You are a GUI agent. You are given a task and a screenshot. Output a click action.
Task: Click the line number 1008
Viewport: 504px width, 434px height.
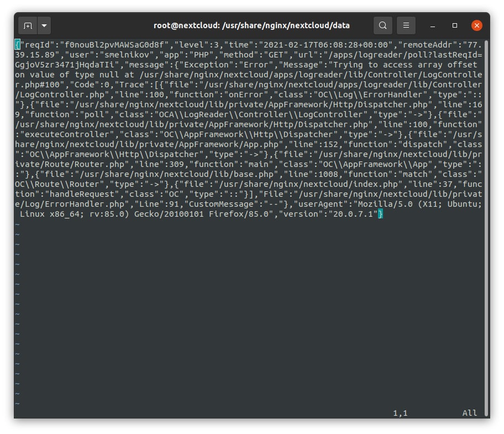point(328,174)
